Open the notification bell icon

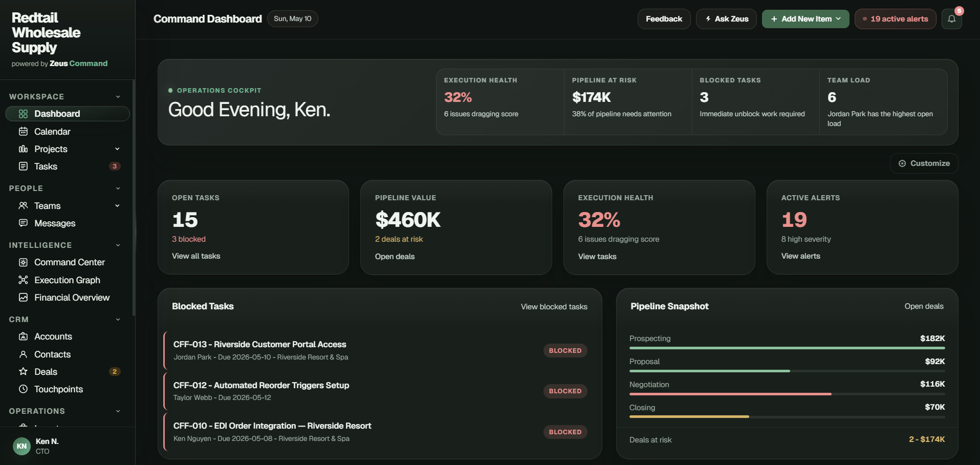tap(951, 19)
